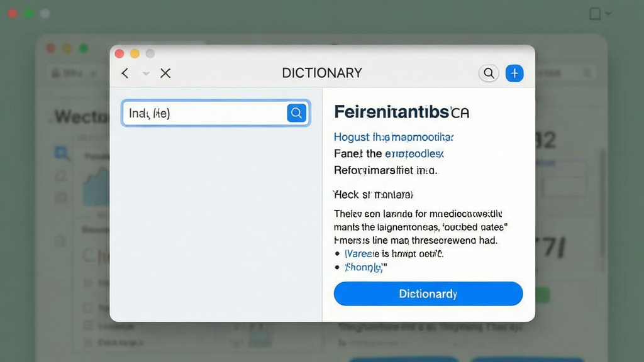Open the history chevron beside the back arrow
644x362 pixels.
pyautogui.click(x=146, y=74)
